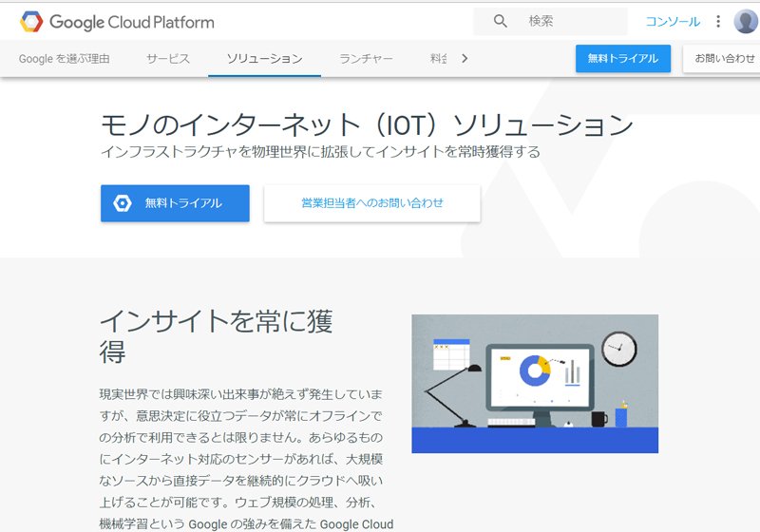Click the desk monitor illustration image
This screenshot has width=760, height=532.
[535, 384]
